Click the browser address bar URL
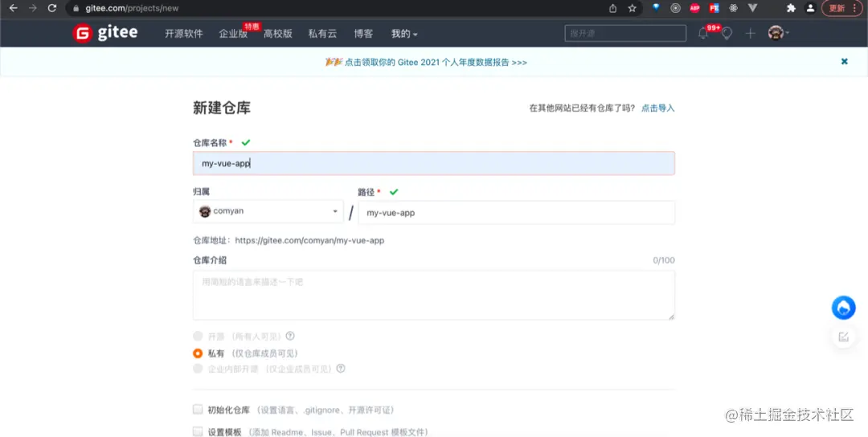The image size is (868, 437). 132,8
